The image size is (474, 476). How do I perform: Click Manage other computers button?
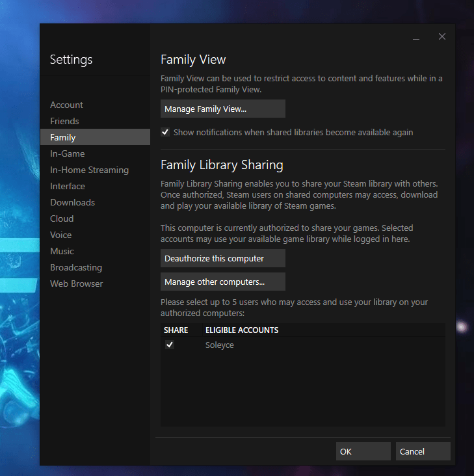(223, 282)
